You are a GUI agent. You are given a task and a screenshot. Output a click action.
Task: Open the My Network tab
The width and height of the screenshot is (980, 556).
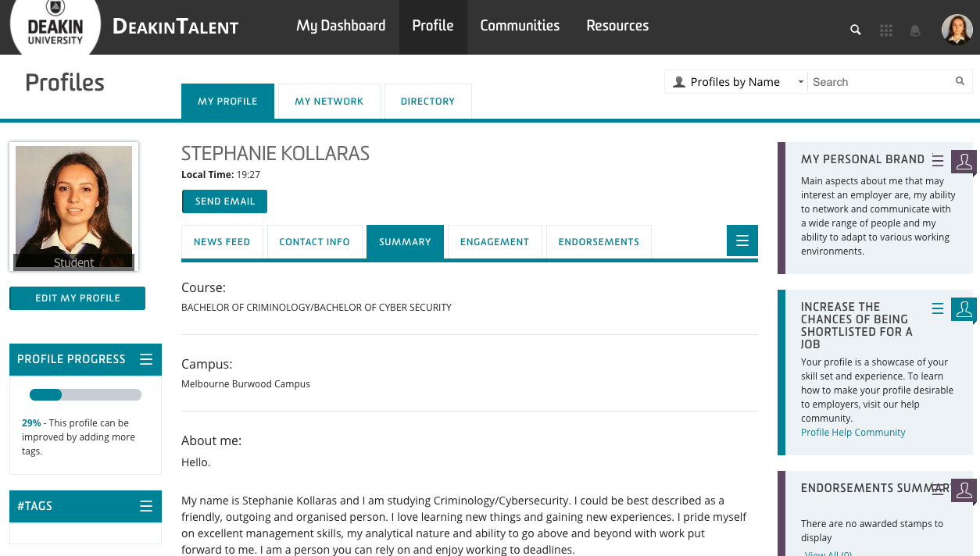pyautogui.click(x=329, y=102)
